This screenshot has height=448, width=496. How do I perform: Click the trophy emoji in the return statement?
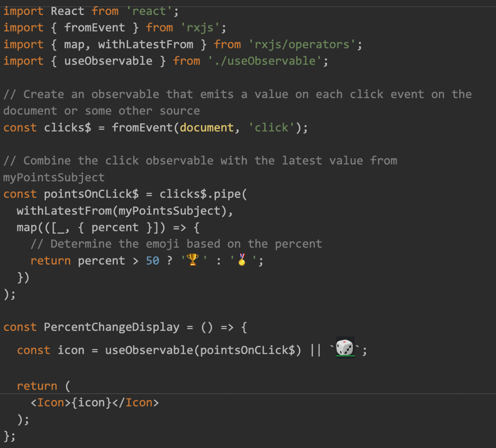[192, 260]
